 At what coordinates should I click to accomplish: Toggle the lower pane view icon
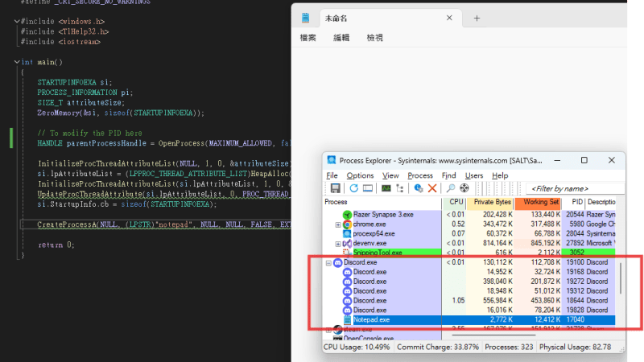tap(368, 188)
